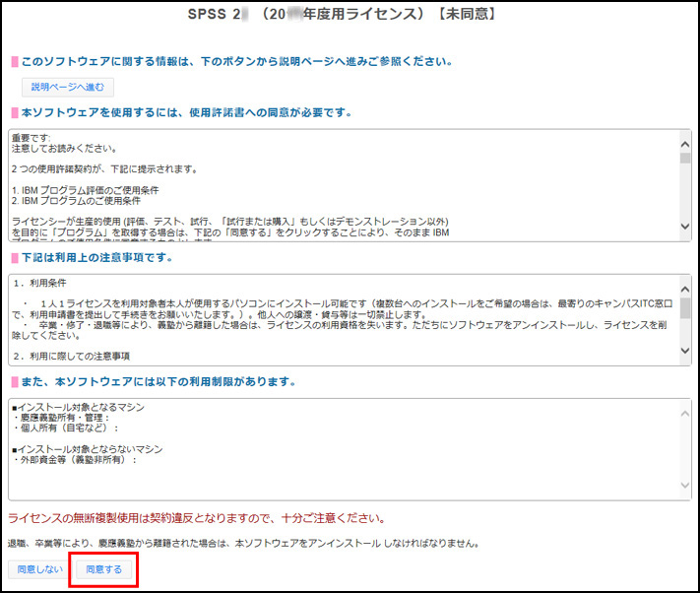Click the text '2. IBM プログラムのご使用条件'

[77, 201]
